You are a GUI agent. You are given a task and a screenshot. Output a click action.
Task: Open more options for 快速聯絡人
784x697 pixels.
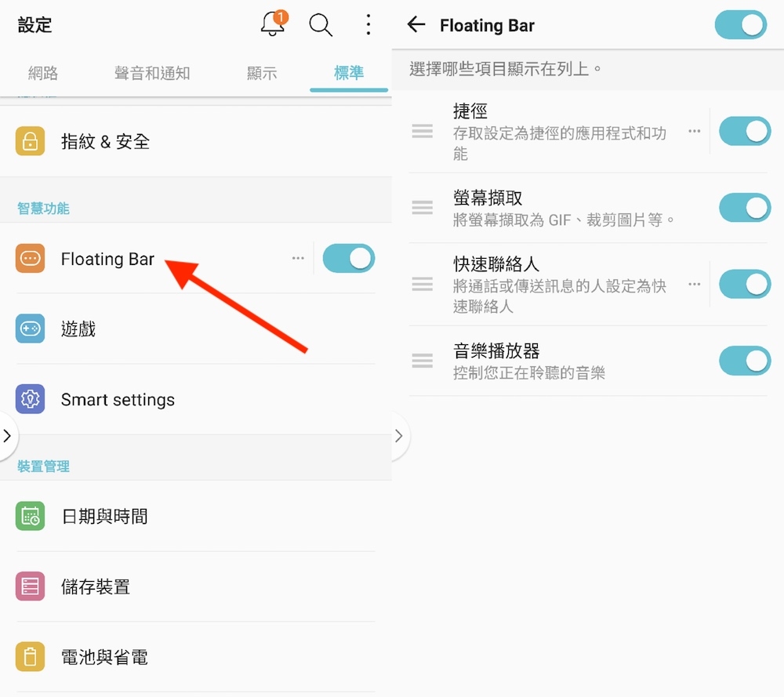(x=695, y=284)
